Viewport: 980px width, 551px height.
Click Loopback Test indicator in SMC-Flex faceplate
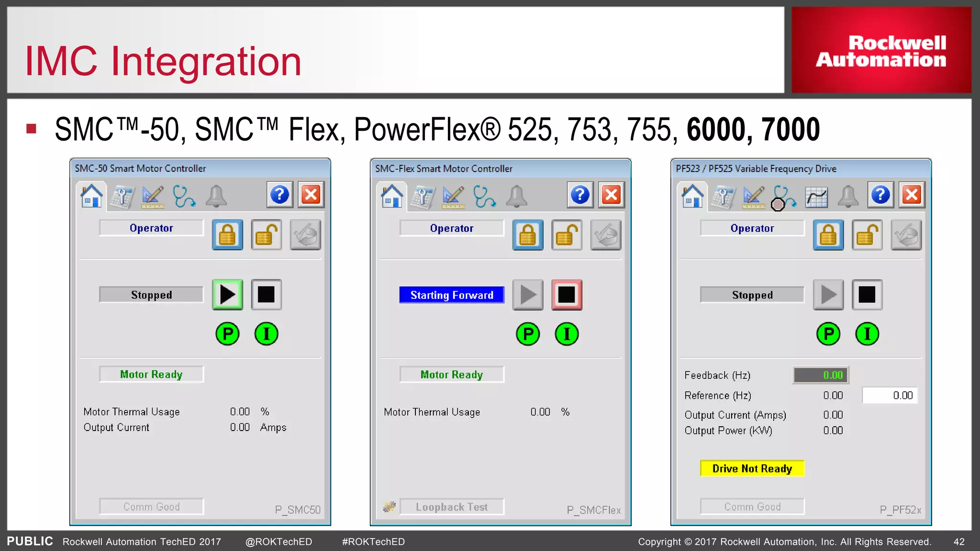click(452, 507)
